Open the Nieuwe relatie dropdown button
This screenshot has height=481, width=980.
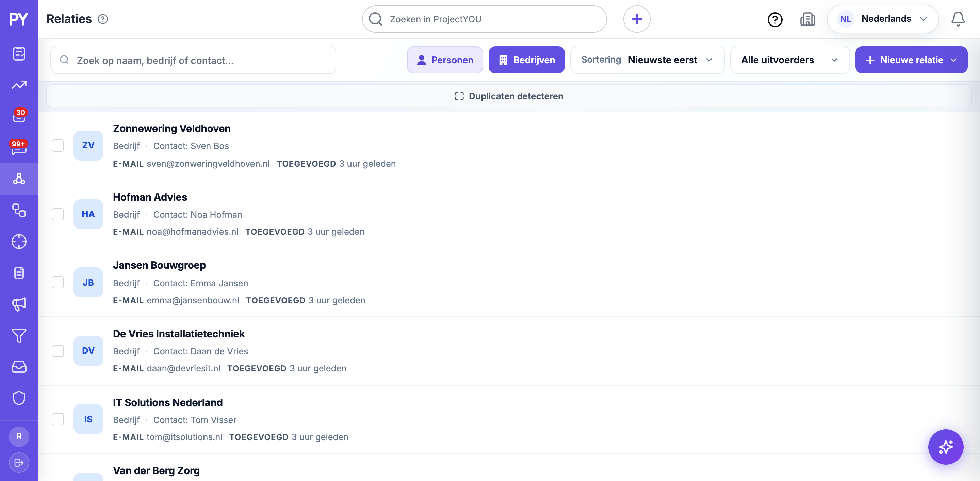click(x=911, y=60)
